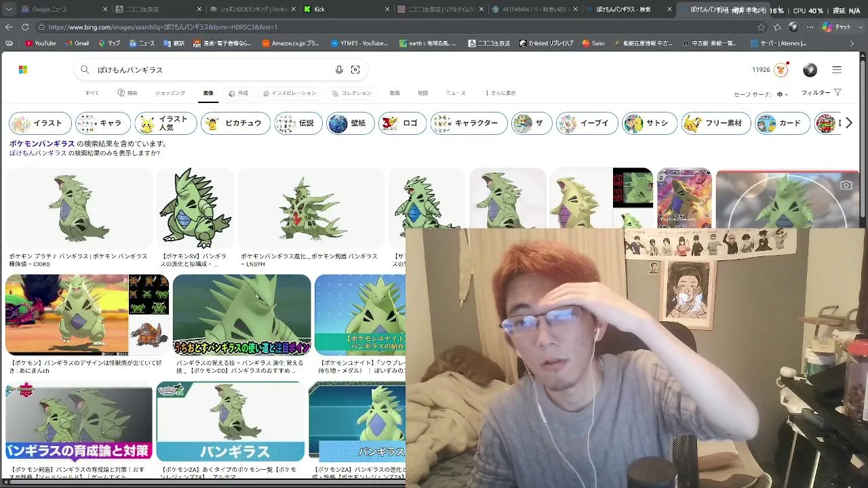Show results only for ぽけもんバンギラス
Image resolution: width=868 pixels, height=488 pixels.
(38, 153)
